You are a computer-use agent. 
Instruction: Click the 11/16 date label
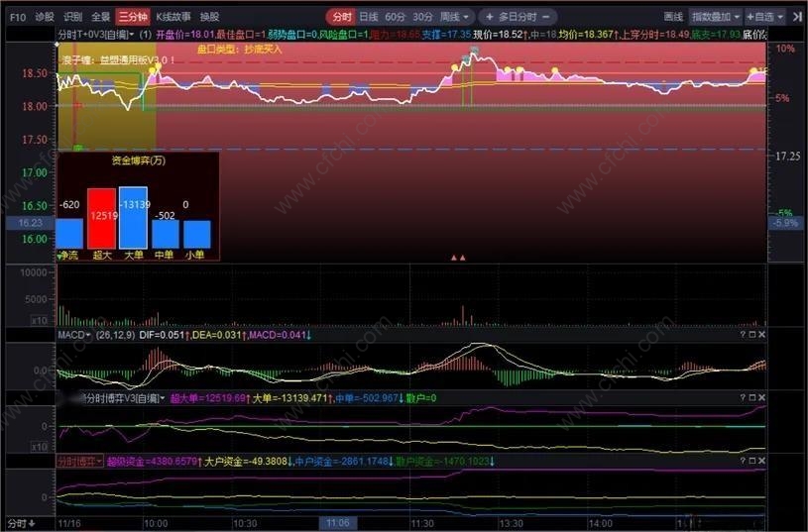69,524
